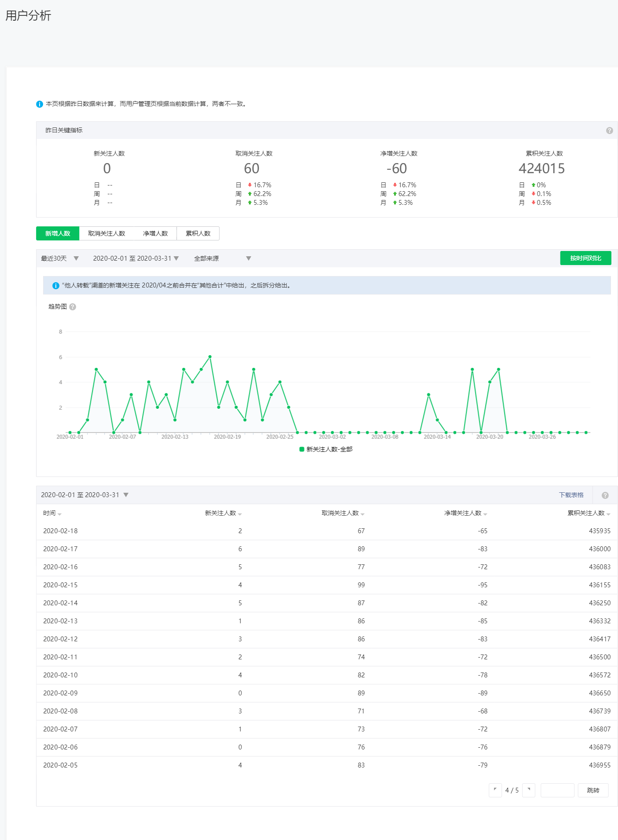Image resolution: width=618 pixels, height=840 pixels.
Task: Switch to the 净增人数 tab
Action: pyautogui.click(x=155, y=233)
